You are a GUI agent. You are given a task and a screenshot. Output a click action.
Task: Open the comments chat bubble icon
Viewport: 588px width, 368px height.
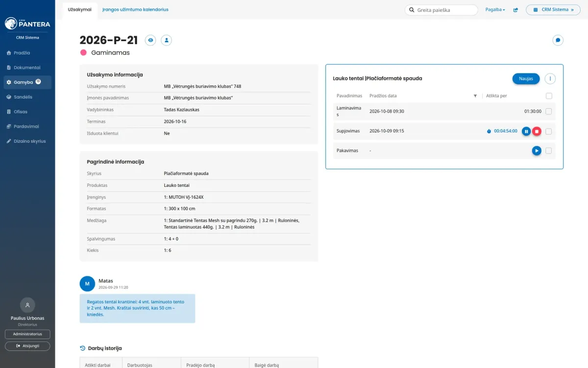pos(558,40)
